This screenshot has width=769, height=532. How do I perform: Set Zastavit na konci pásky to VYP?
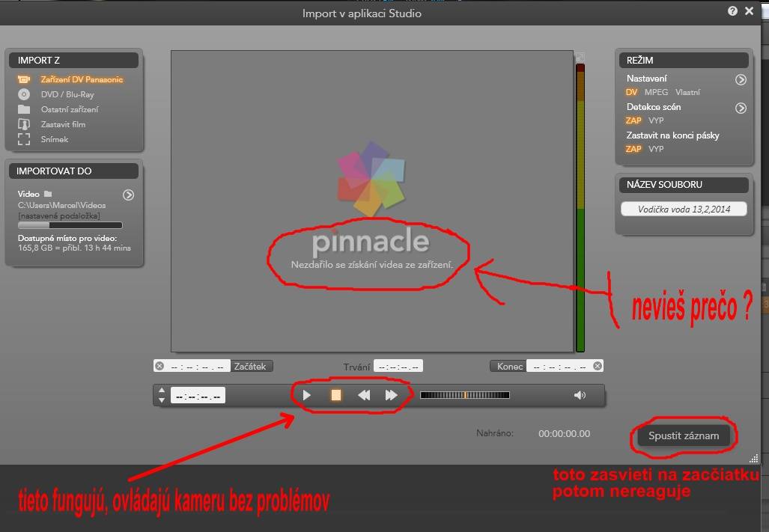pyautogui.click(x=656, y=149)
